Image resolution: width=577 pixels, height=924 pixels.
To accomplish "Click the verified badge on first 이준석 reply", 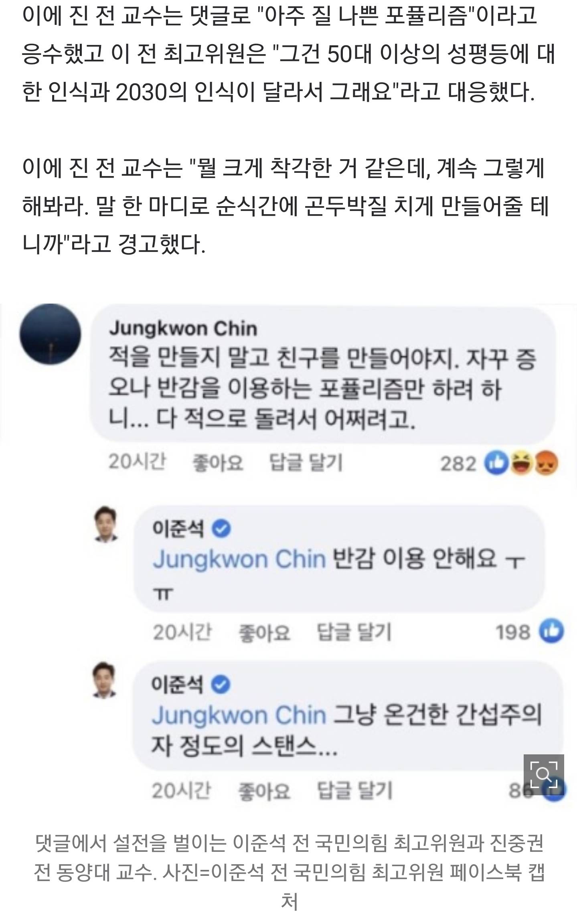I will (221, 529).
